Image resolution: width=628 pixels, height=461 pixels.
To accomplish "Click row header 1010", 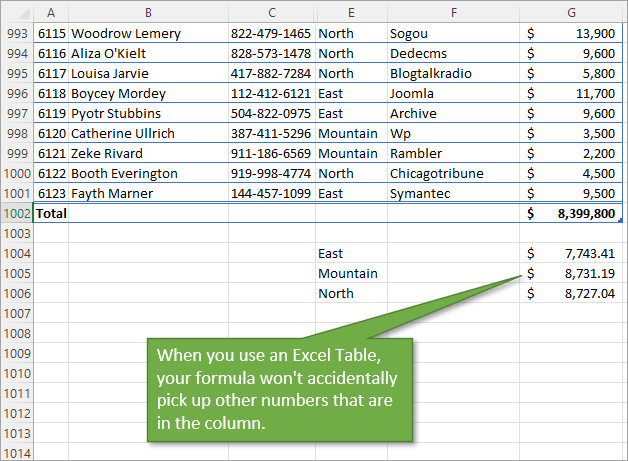I will [16, 373].
